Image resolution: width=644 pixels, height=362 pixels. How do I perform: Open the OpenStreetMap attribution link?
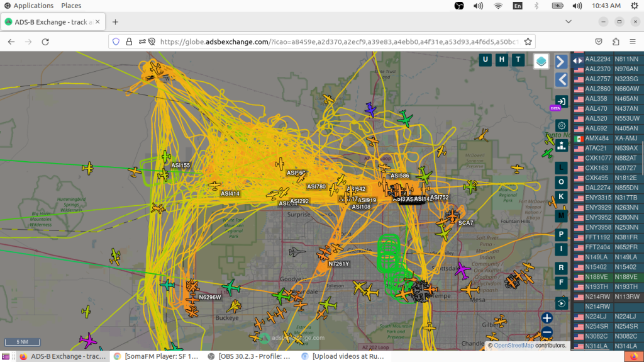point(514,346)
